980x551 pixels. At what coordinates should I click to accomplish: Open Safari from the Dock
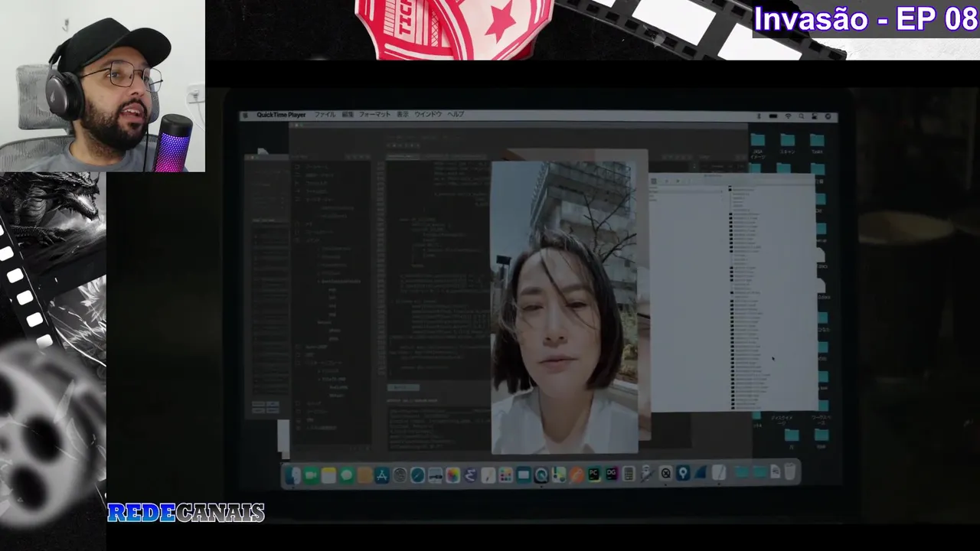(417, 474)
